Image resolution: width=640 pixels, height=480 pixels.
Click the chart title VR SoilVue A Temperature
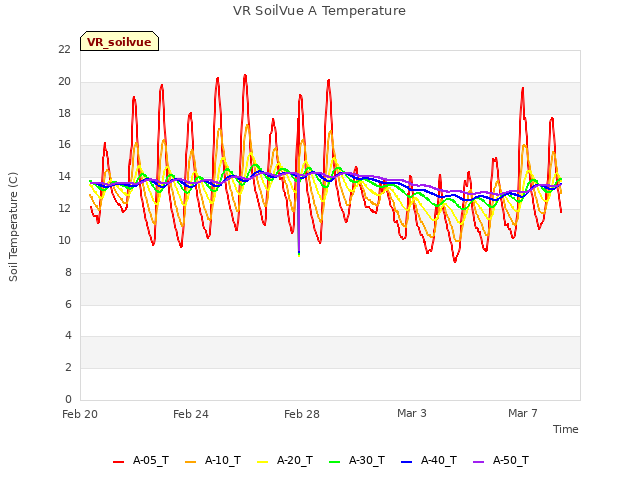coord(319,11)
